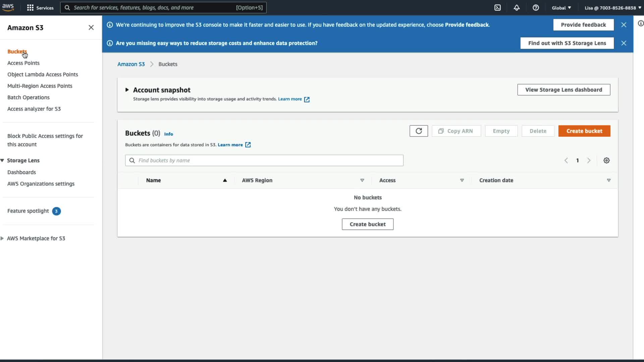Open Batch Operations in sidebar
The height and width of the screenshot is (362, 644).
click(x=29, y=98)
